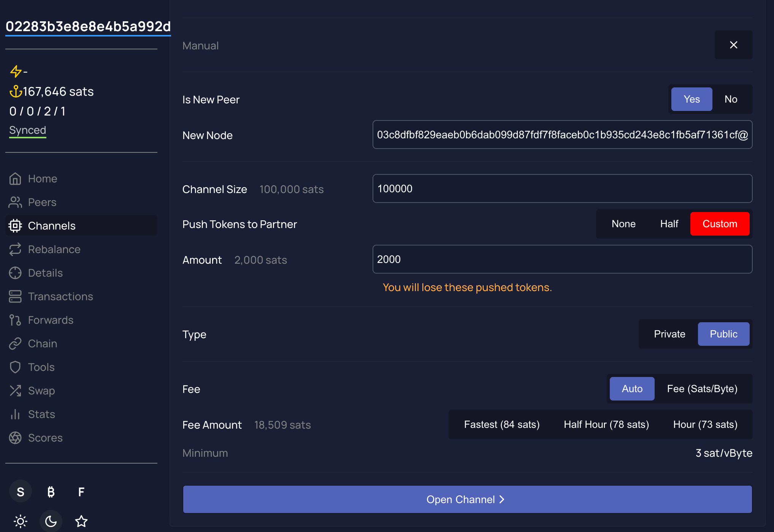Open the Swap page icon
The height and width of the screenshot is (532, 774).
pyautogui.click(x=15, y=391)
